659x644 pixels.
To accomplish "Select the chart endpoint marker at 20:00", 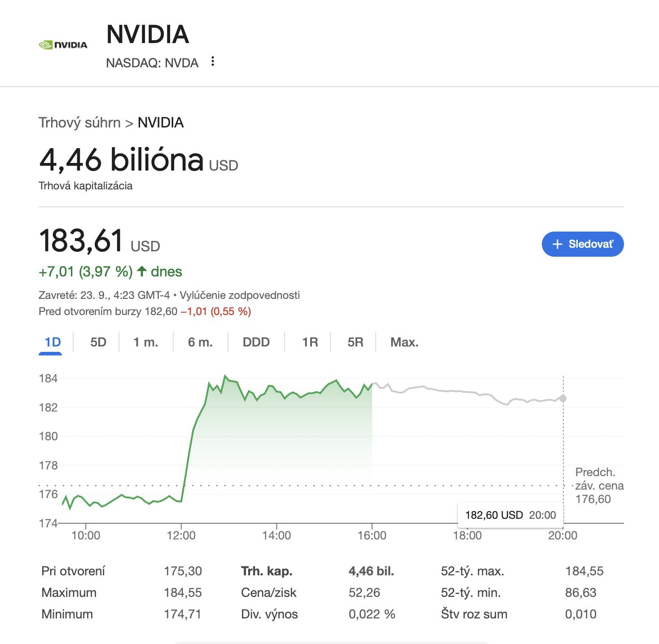I will click(563, 398).
